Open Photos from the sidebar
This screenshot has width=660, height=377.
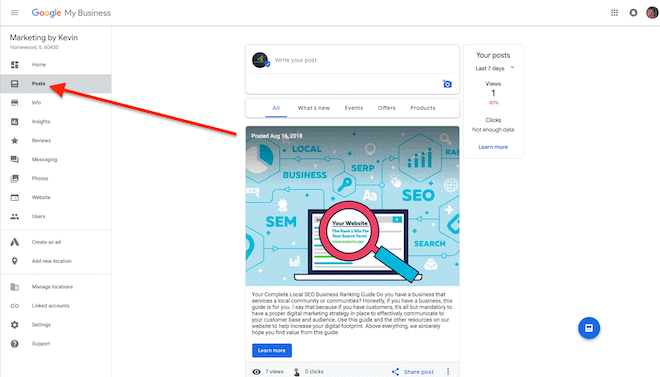(56, 178)
